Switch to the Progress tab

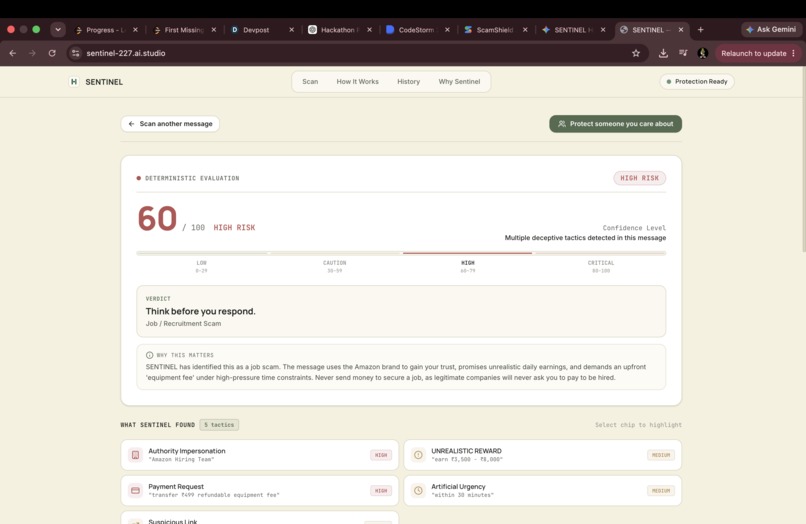click(x=106, y=30)
